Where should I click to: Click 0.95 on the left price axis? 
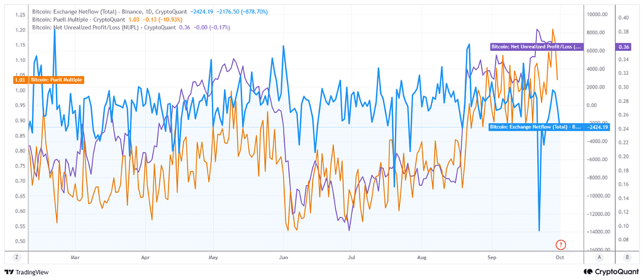pyautogui.click(x=20, y=105)
